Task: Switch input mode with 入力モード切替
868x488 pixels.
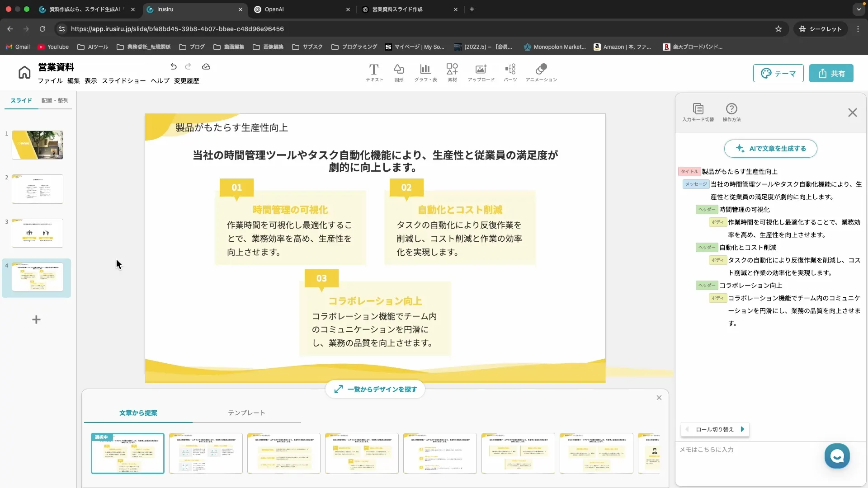Action: (x=698, y=112)
